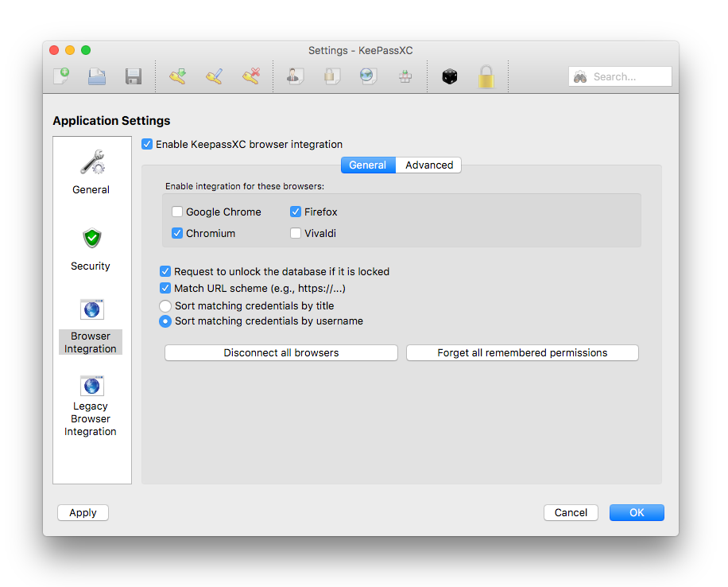Save the database using the floppy disk icon
728x587 pixels.
[133, 76]
